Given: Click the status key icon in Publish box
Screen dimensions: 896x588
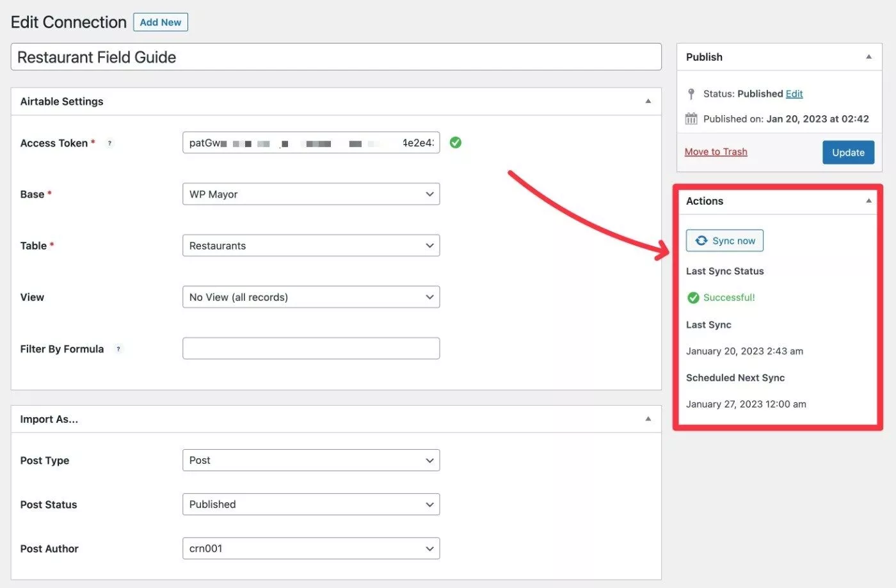Looking at the screenshot, I should pyautogui.click(x=691, y=94).
